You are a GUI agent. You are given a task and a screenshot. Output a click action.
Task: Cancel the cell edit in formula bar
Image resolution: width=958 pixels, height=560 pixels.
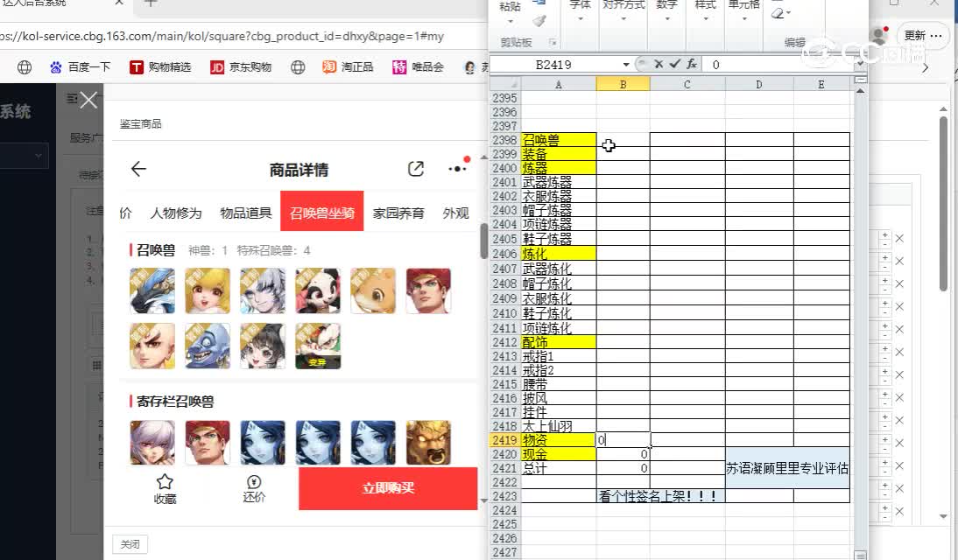click(x=659, y=64)
